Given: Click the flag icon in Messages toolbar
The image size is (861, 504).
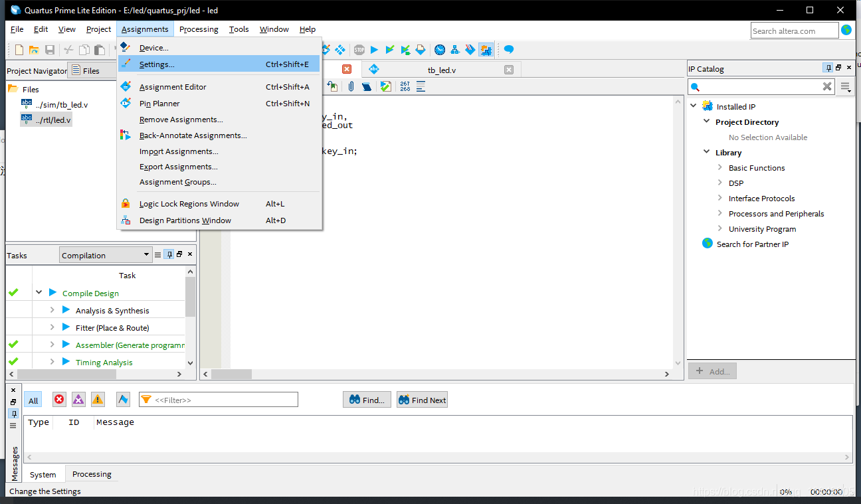Looking at the screenshot, I should (123, 399).
